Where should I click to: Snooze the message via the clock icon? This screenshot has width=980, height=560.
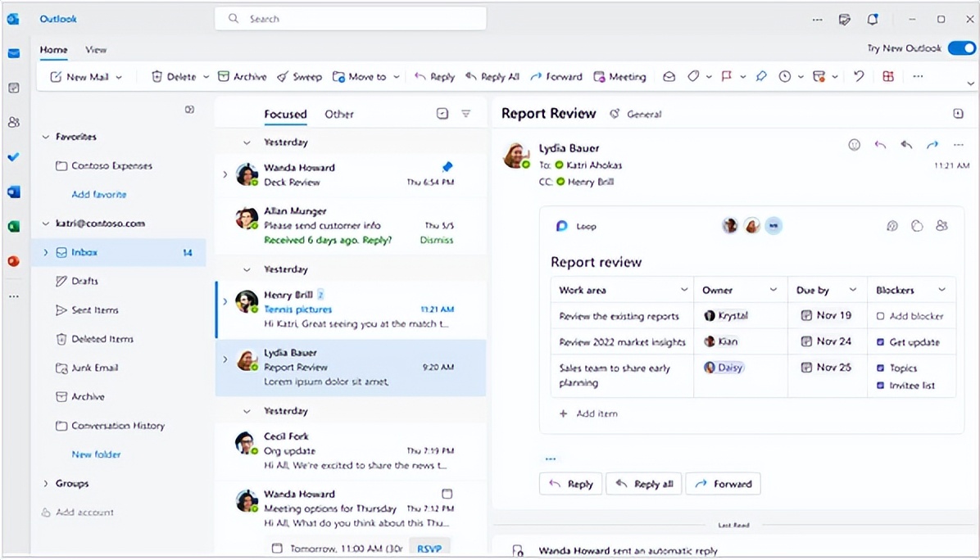787,75
